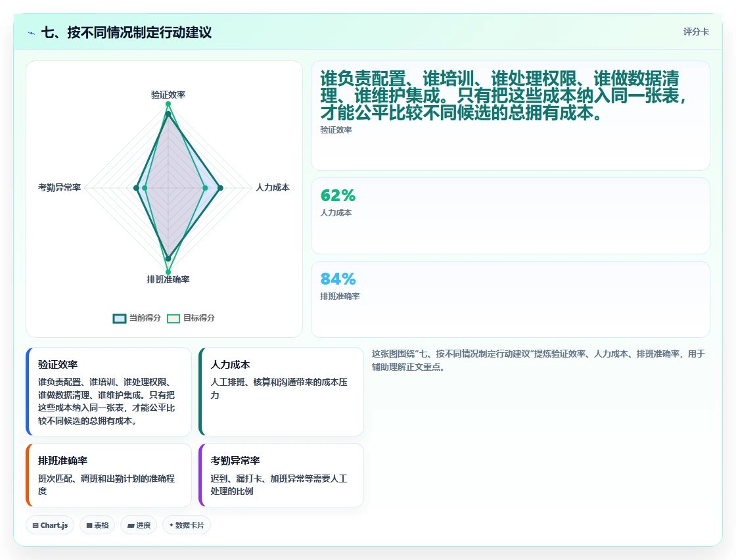The image size is (736, 560).
Task: Click the text 迟到、漏打卡、加班异常等需要人工处理的比例
Action: [279, 484]
